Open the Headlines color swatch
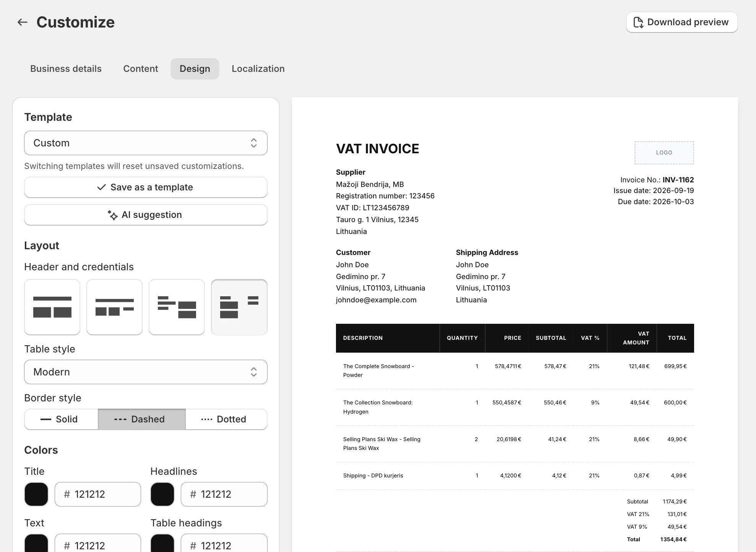The image size is (756, 552). (162, 494)
